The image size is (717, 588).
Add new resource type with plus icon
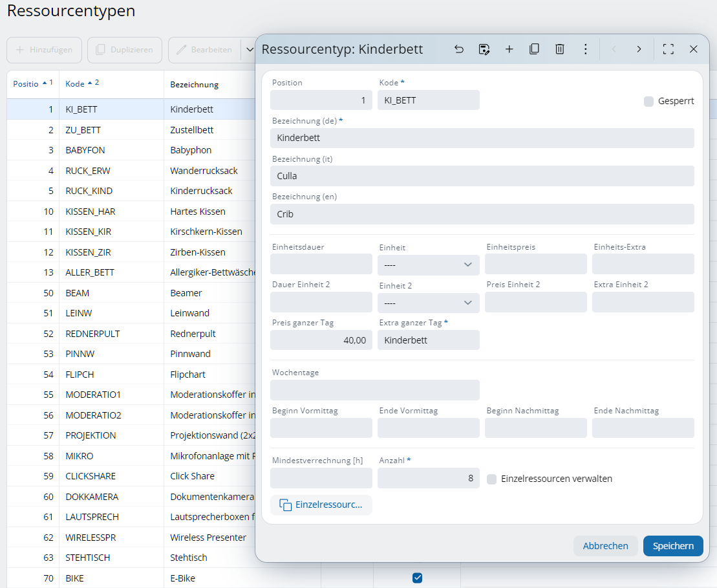pos(509,49)
